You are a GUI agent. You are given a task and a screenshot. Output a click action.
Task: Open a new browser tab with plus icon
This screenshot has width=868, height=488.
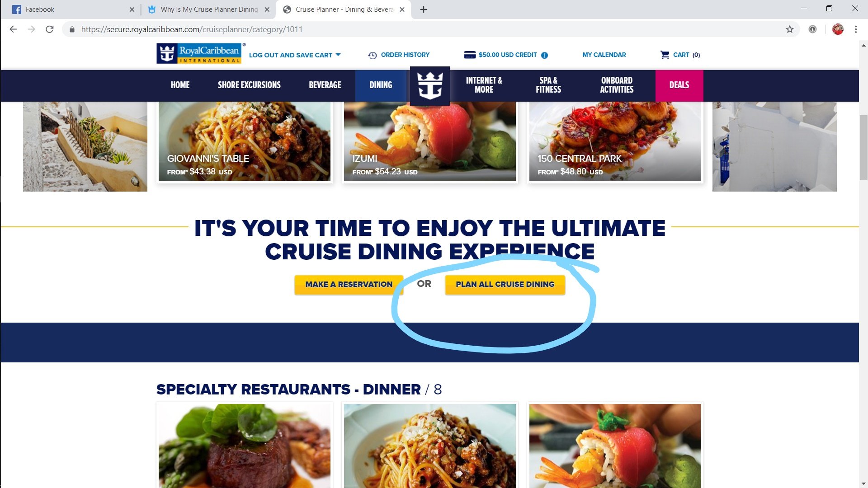[x=423, y=9]
